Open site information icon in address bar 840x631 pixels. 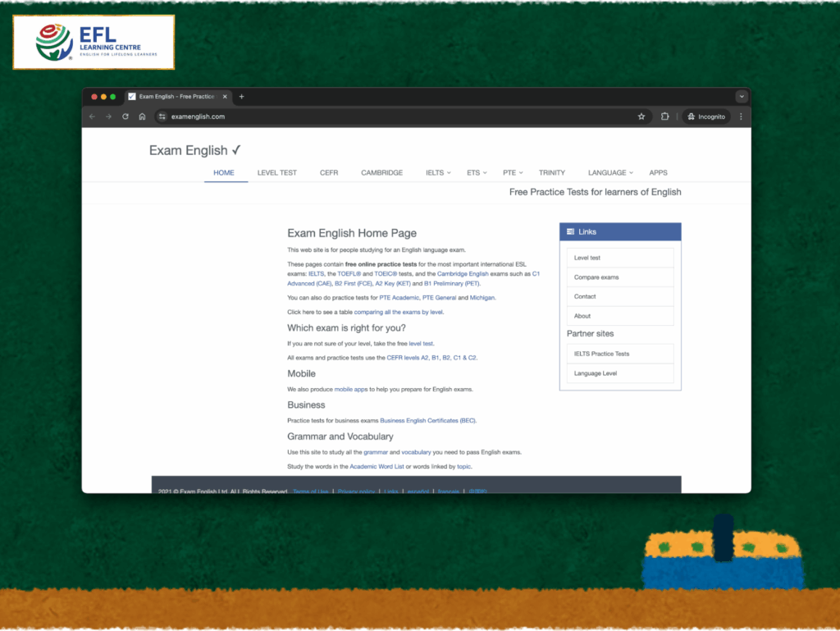[162, 117]
